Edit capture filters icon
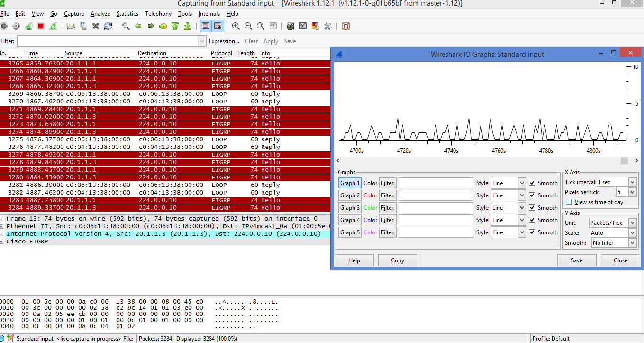Screen dimensions: 644x343 [x=290, y=26]
